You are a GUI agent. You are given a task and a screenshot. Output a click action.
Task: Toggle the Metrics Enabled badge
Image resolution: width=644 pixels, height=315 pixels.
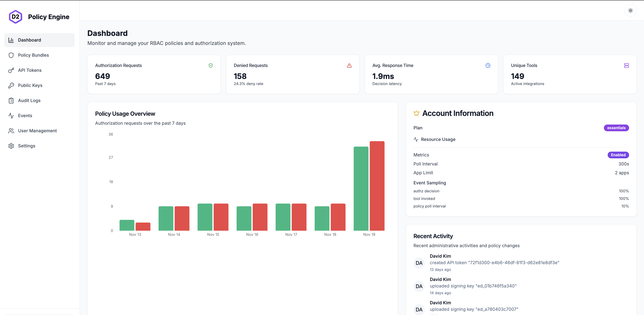point(618,155)
